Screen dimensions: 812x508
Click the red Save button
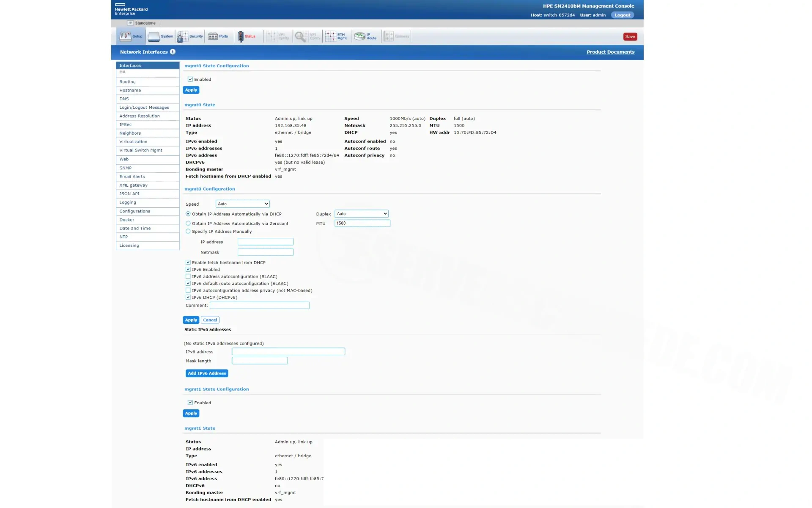(630, 36)
